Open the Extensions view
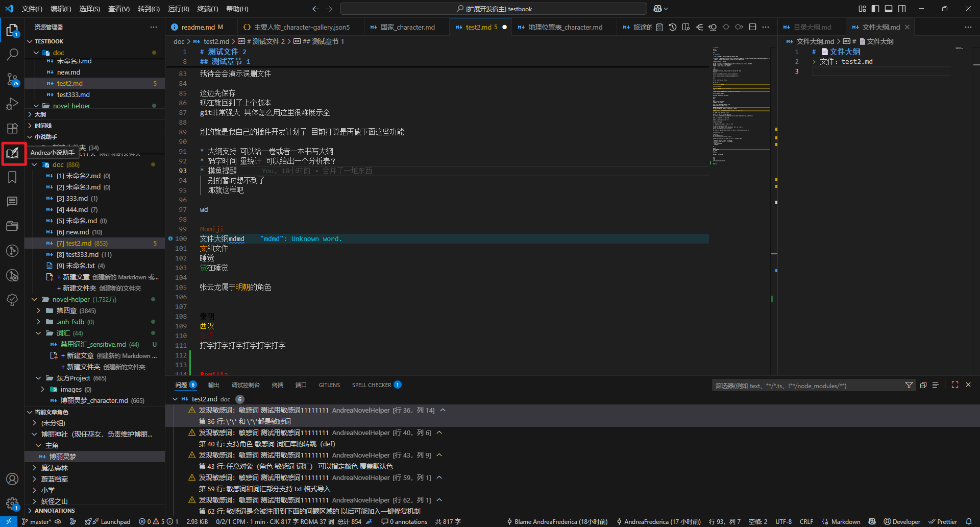980x527 pixels. [12, 129]
